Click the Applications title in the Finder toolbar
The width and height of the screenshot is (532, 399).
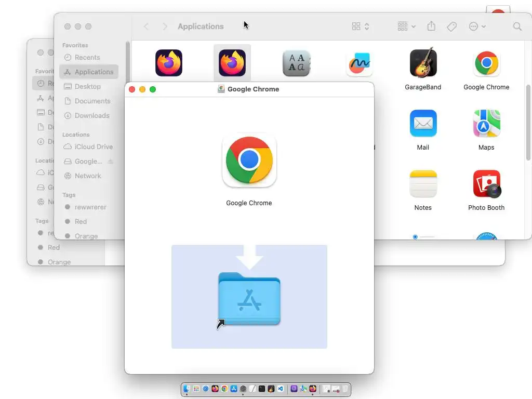tap(201, 26)
